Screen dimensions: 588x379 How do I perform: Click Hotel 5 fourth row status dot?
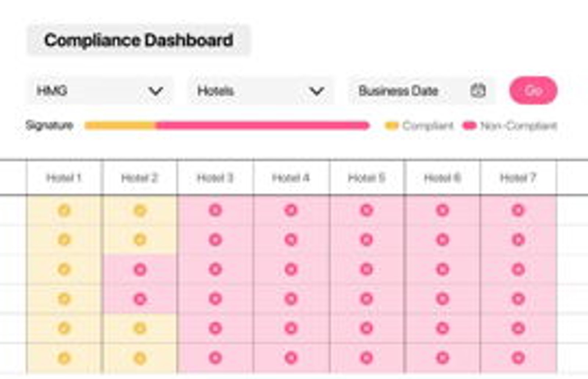(366, 299)
